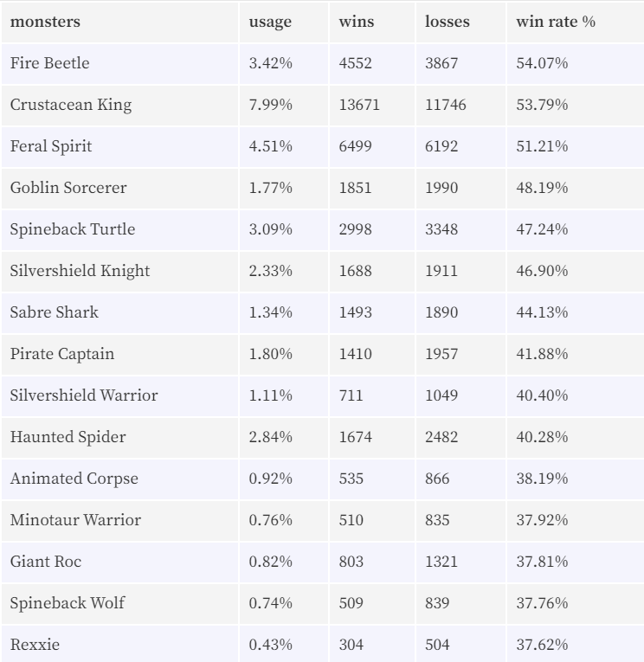644x662 pixels.
Task: Select the Spineback Turtle entry
Action: pos(72,229)
